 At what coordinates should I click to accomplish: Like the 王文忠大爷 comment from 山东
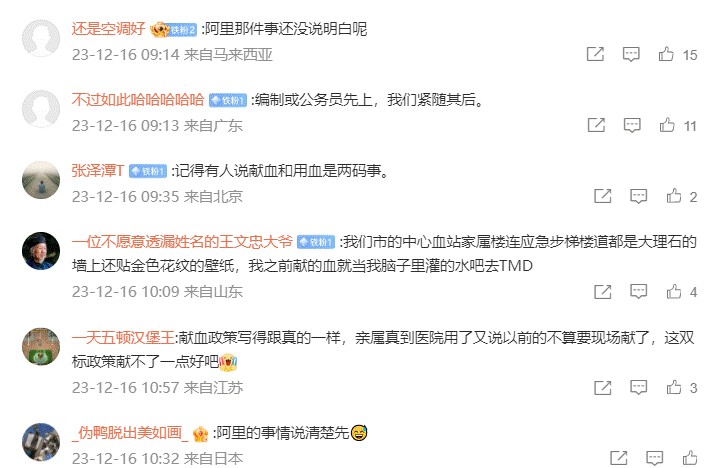pos(674,291)
